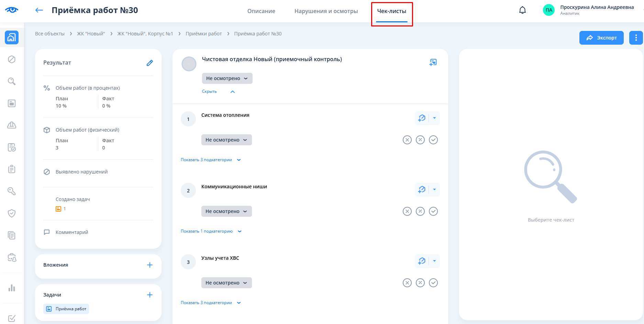The image size is (644, 324).
Task: Open the Приёмки работ breadcrumb link
Action: 203,34
